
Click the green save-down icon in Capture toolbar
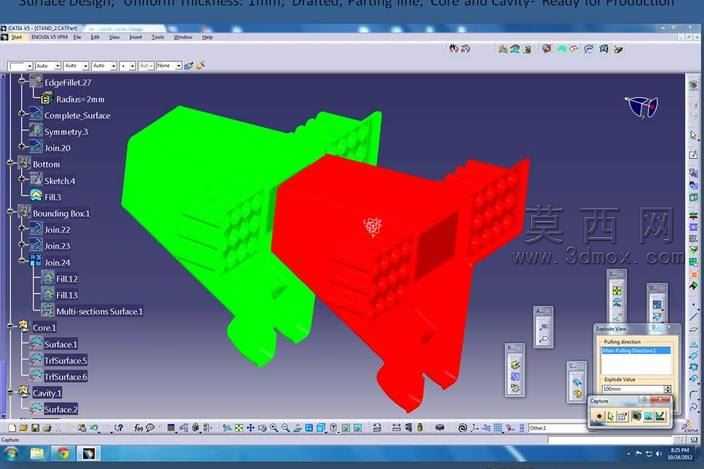coord(660,416)
